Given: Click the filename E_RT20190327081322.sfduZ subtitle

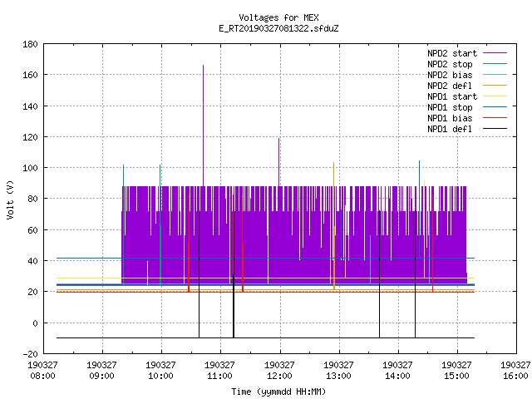Looking at the screenshot, I should 278,28.
